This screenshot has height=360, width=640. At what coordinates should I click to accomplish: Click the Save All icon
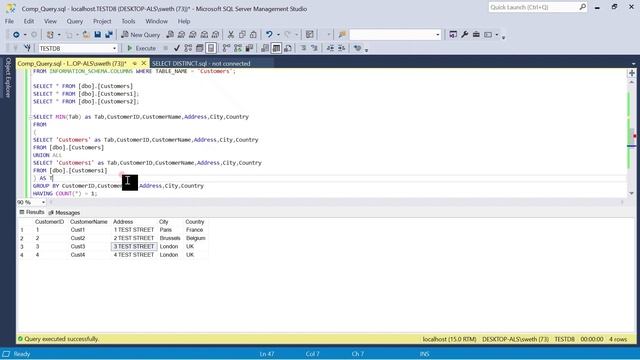[109, 35]
